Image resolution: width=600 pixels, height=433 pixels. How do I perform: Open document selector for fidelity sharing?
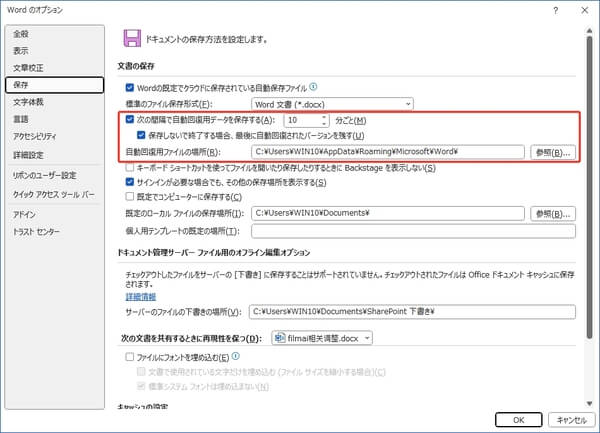tap(322, 338)
